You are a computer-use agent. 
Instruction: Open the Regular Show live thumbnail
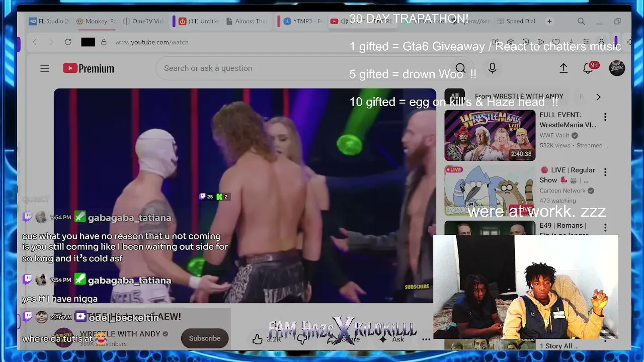pos(490,191)
